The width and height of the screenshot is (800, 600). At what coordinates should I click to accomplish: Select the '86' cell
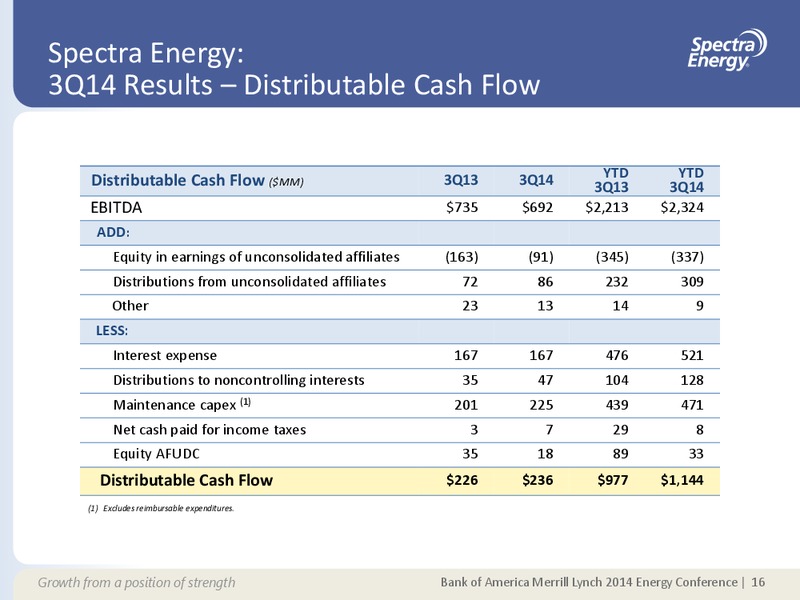545,282
